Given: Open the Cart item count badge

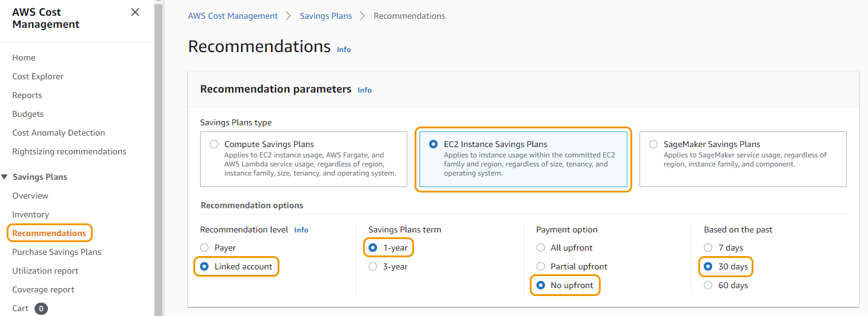Looking at the screenshot, I should pyautogui.click(x=41, y=309).
